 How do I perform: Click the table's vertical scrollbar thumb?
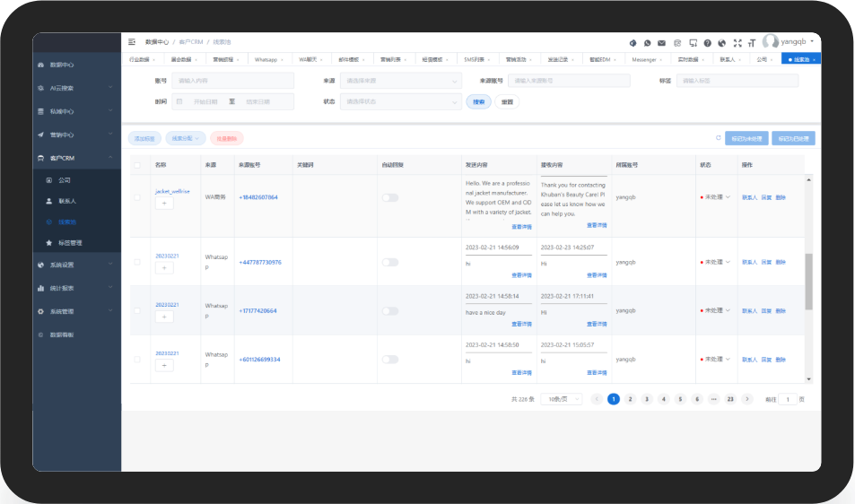coord(808,281)
